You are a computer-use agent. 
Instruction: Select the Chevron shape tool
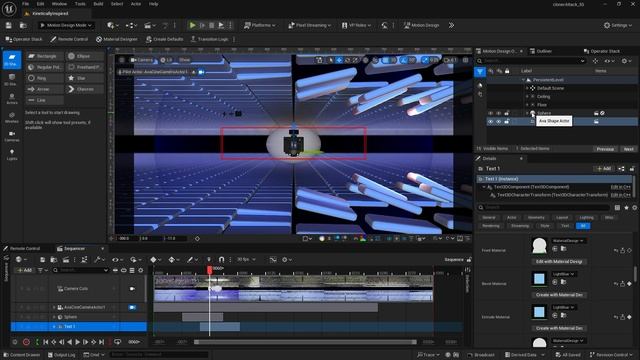(x=84, y=89)
